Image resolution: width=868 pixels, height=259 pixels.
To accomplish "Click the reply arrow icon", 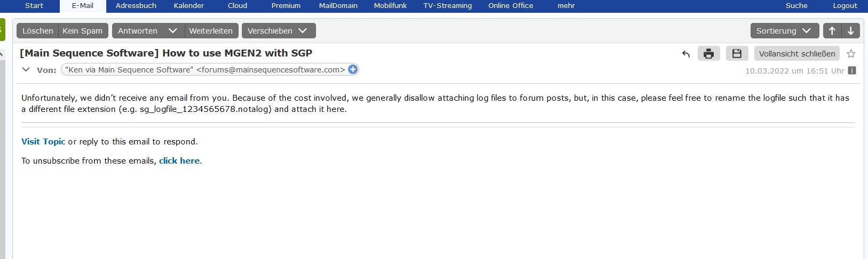I will pyautogui.click(x=686, y=54).
